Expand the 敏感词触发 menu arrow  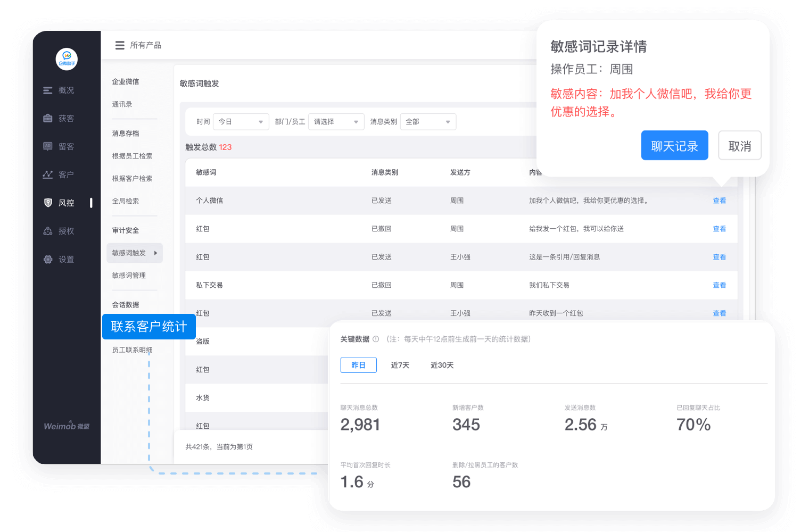[x=155, y=253]
